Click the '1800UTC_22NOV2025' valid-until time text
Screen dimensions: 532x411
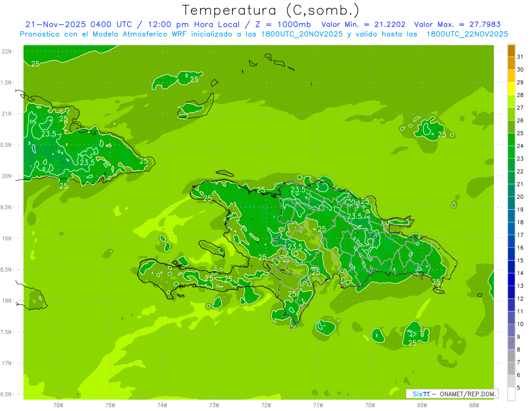pyautogui.click(x=467, y=34)
